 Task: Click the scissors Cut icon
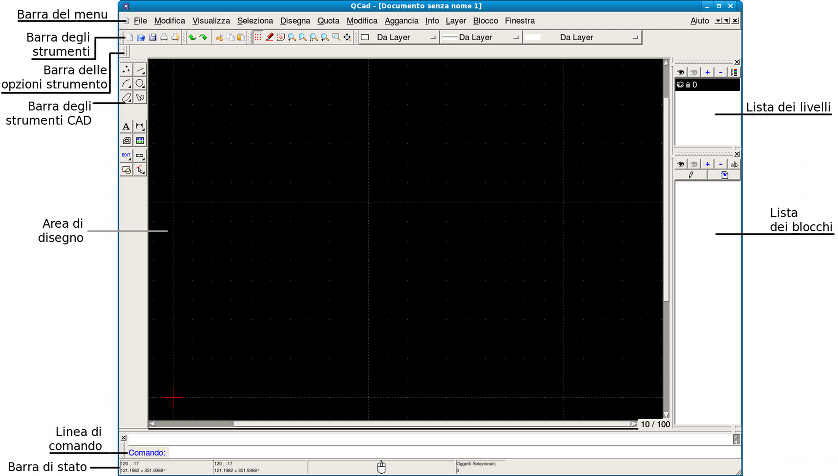219,37
